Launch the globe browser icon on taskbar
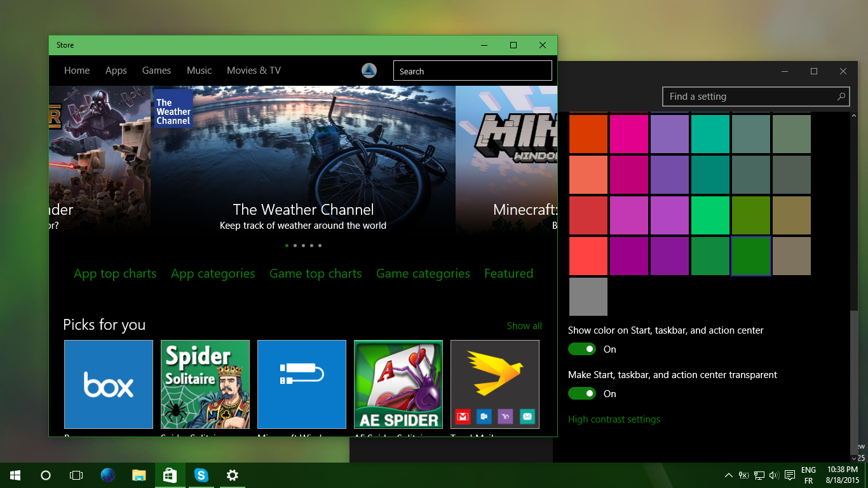 pyautogui.click(x=108, y=475)
